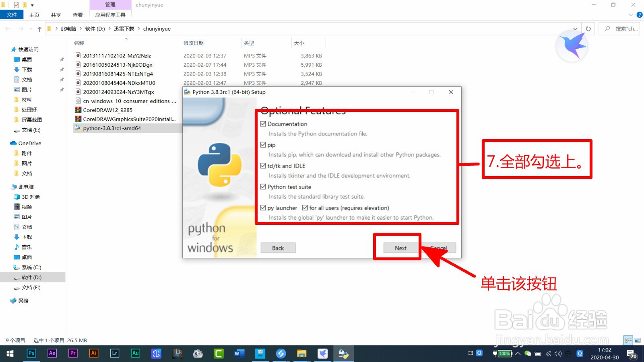The image size is (644, 362).
Task: Refresh the current folder
Action: point(588,29)
